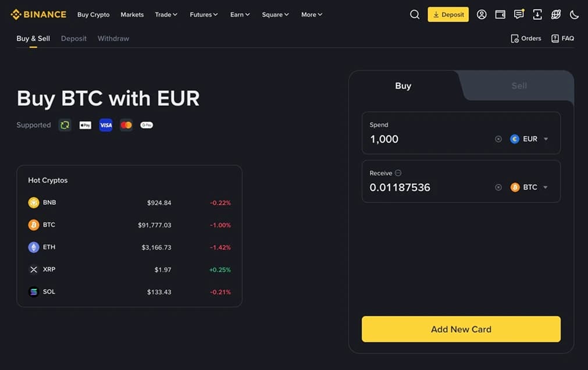Viewport: 588px width, 370px height.
Task: Open the user profile account icon
Action: coord(482,14)
